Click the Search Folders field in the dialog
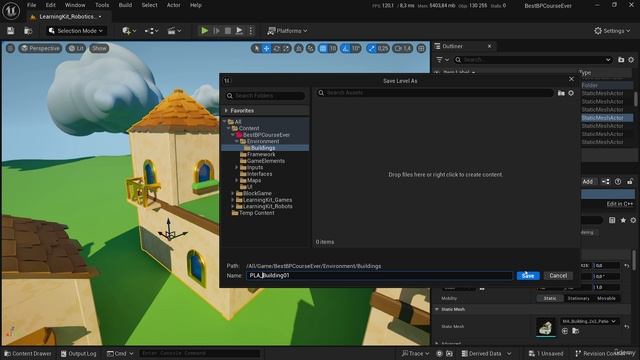 265,96
